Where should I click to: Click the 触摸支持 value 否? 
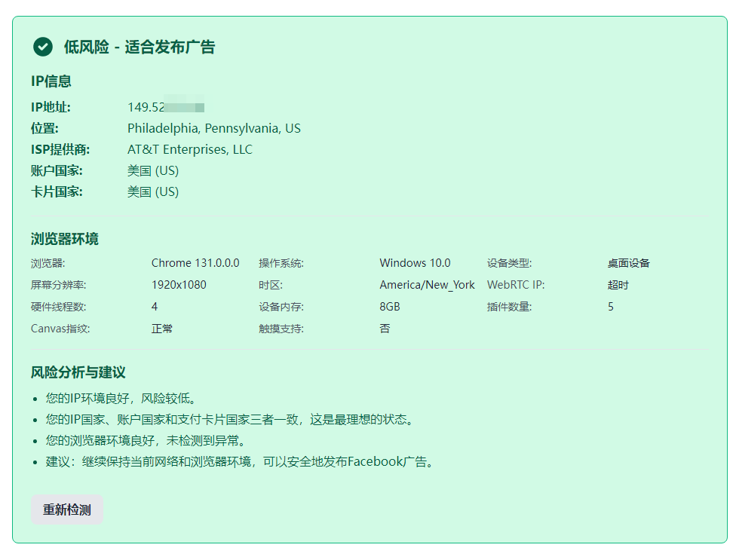click(x=385, y=329)
